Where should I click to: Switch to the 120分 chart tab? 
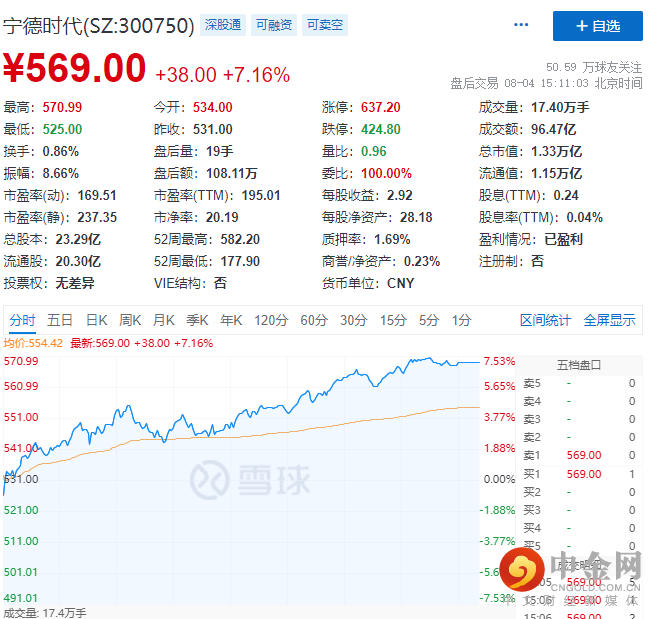271,320
